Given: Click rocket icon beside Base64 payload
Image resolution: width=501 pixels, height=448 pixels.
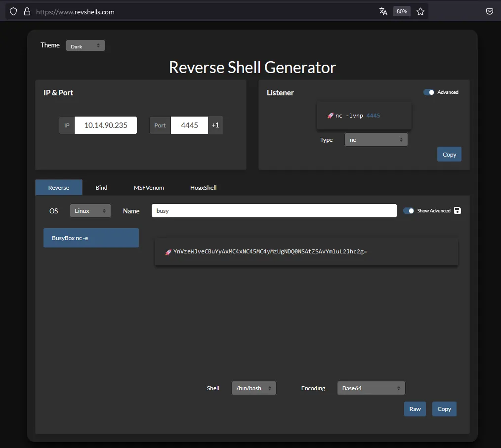Looking at the screenshot, I should [x=168, y=252].
